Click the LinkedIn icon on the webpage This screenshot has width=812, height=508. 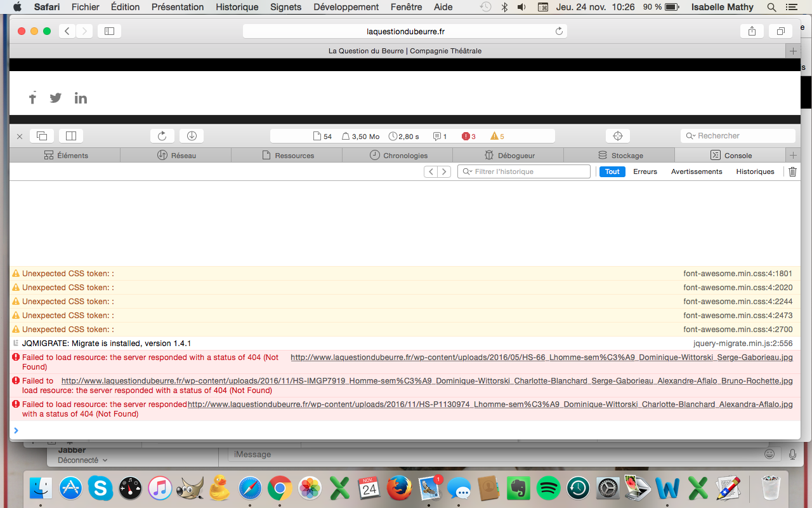click(x=81, y=98)
